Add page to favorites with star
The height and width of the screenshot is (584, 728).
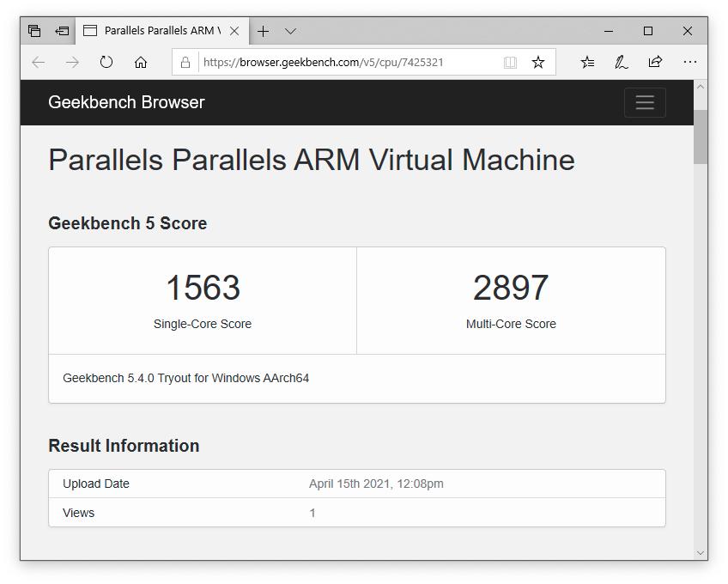click(x=538, y=62)
